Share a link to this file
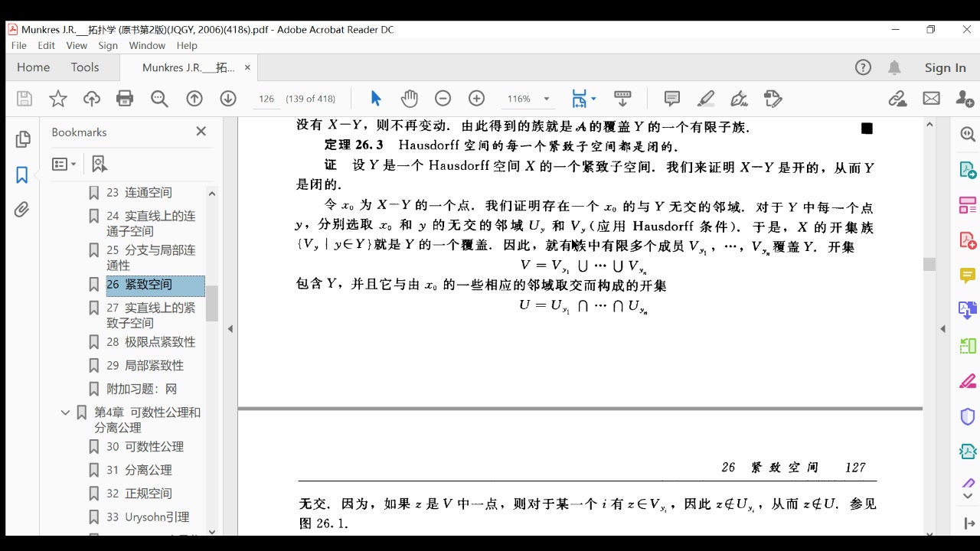The image size is (980, 551). coord(897,99)
